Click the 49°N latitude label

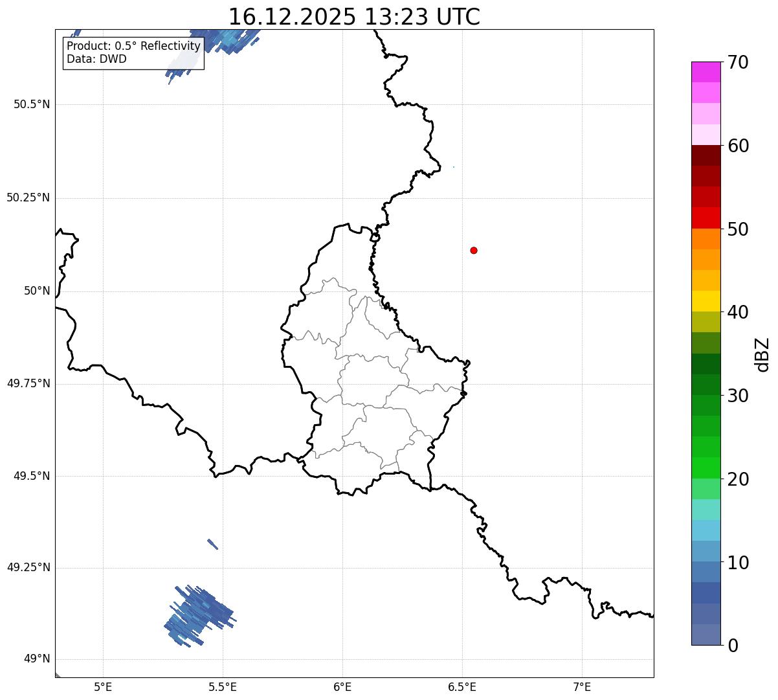[37, 659]
